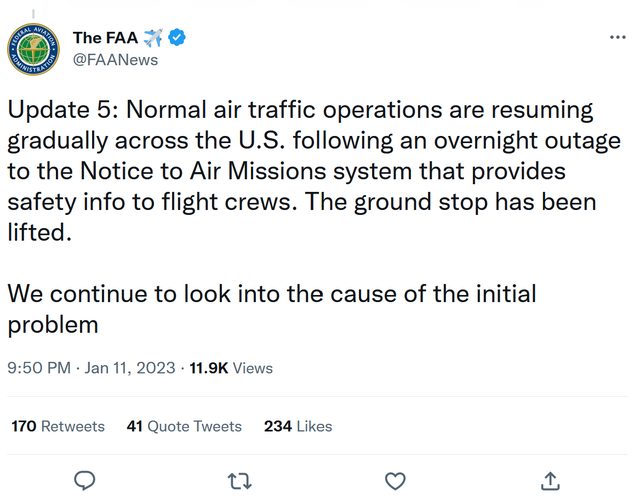Retweet using the retweet arrows icon
The width and height of the screenshot is (640, 500).
(x=240, y=481)
